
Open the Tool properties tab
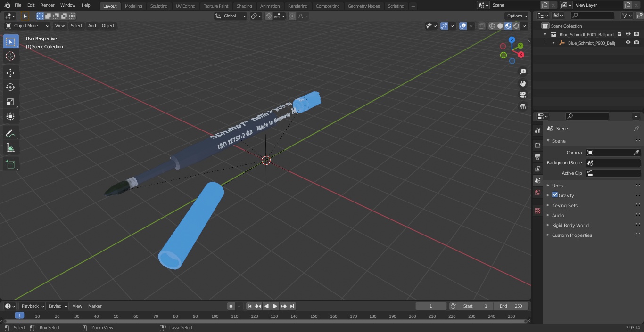pos(537,130)
